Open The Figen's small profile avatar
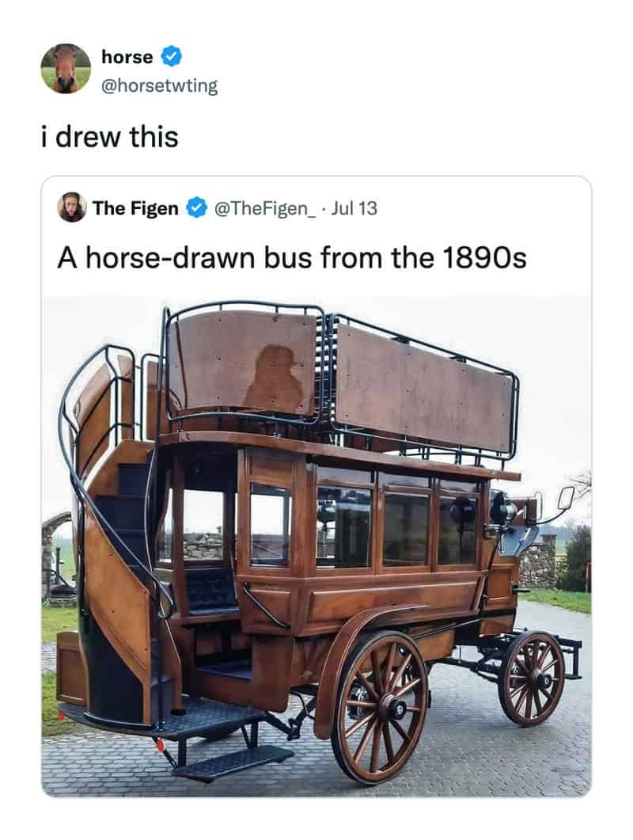Viewport: 633px width, 840px height. pyautogui.click(x=72, y=207)
